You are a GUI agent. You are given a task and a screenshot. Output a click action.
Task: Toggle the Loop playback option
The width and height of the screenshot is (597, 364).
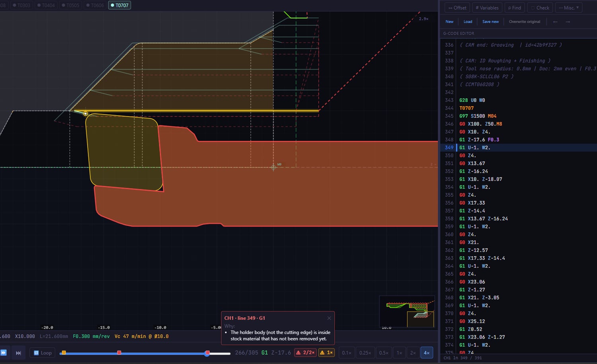pos(43,352)
